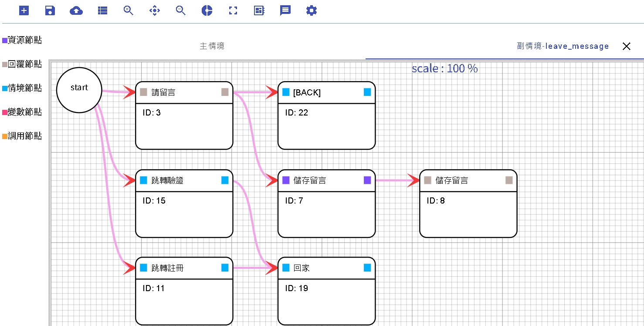Zoom out of the canvas
This screenshot has width=644, height=326.
[x=181, y=11]
